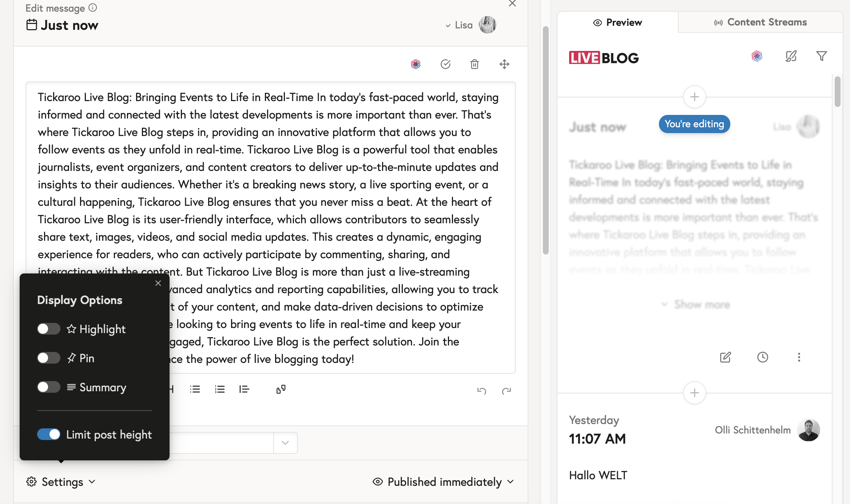Enable the Highlight toggle
The height and width of the screenshot is (504, 850).
(x=49, y=329)
